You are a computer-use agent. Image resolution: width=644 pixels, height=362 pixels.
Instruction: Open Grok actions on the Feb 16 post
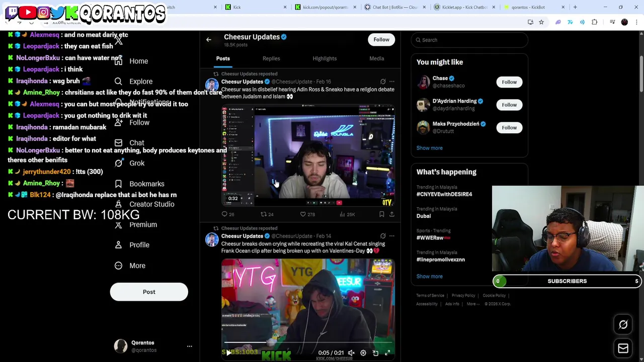[383, 81]
